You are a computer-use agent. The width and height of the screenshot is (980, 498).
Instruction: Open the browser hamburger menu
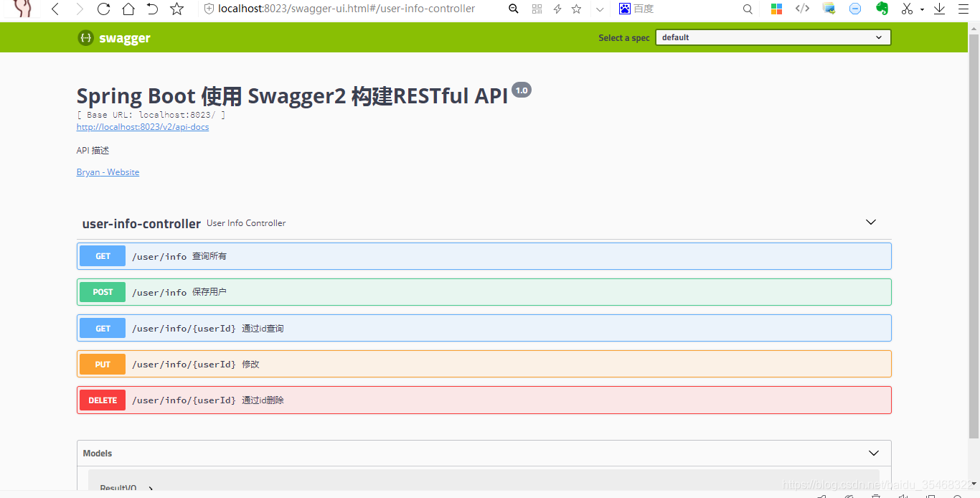965,9
